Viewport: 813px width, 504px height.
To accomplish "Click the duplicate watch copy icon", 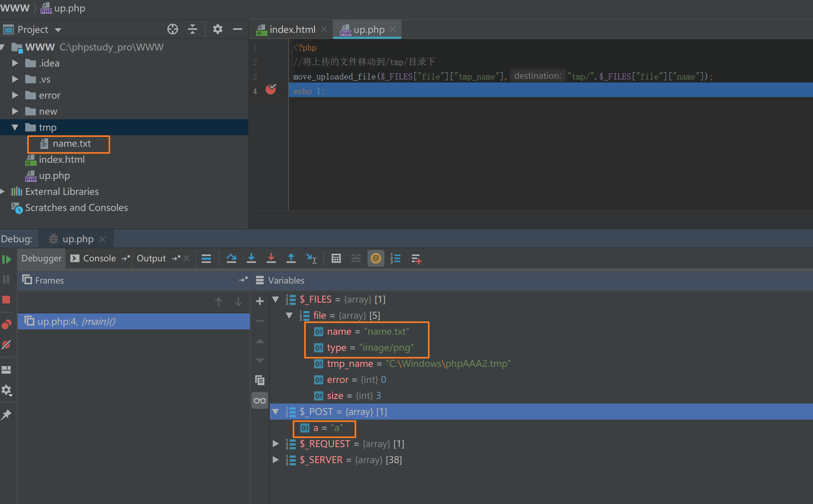I will [x=260, y=380].
